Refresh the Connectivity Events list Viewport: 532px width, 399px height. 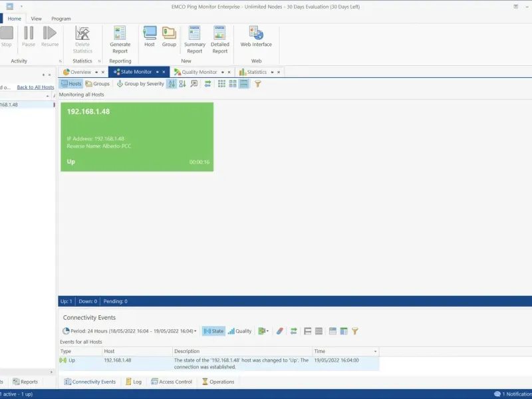(294, 331)
